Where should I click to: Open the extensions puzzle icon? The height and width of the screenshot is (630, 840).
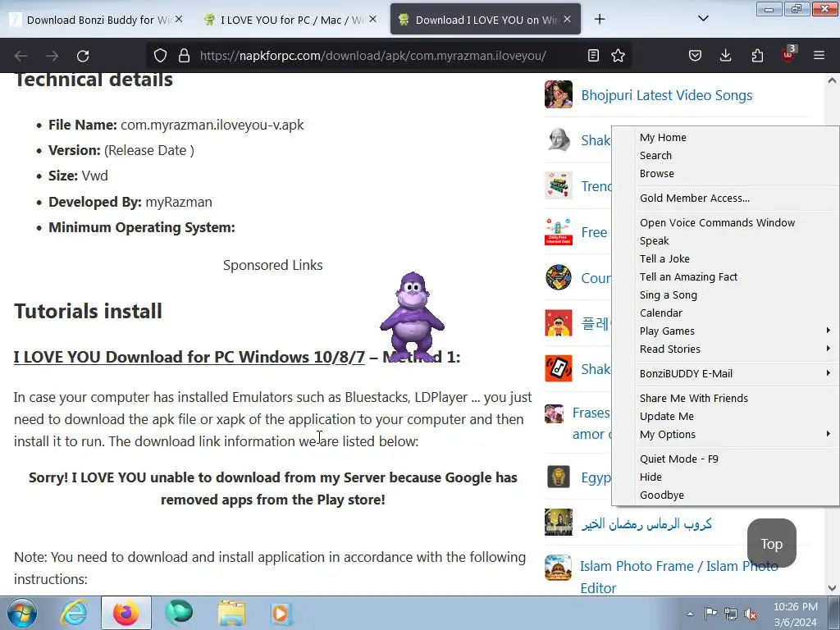[x=757, y=56]
